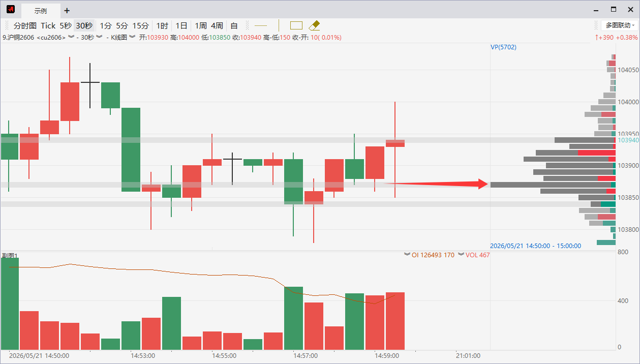The height and width of the screenshot is (364, 640).
Task: Select the rectangle drawing tool
Action: tap(296, 25)
